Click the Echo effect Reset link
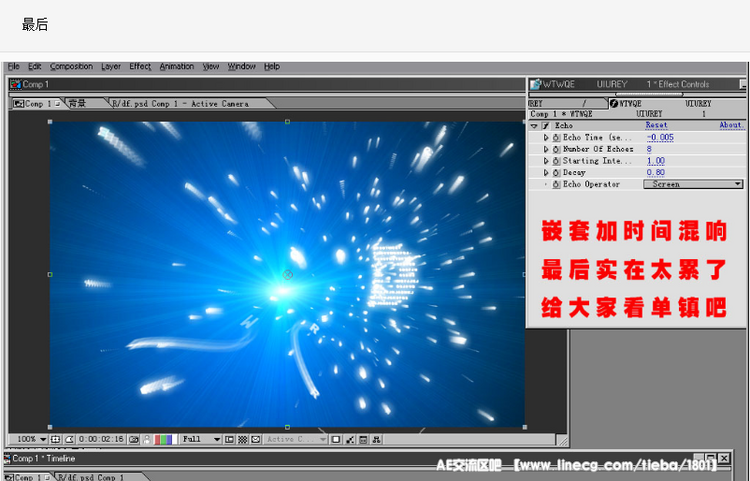The width and height of the screenshot is (750, 481). pyautogui.click(x=656, y=125)
